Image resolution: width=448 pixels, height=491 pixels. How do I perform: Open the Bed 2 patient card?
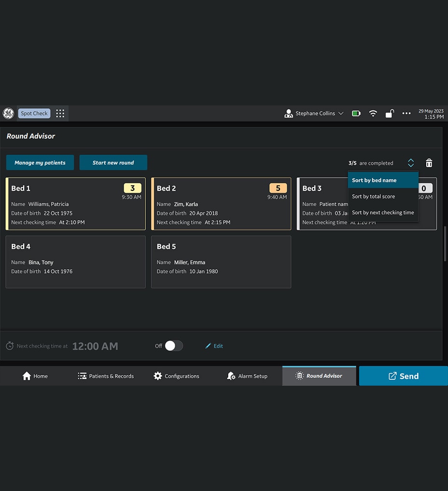pos(221,204)
